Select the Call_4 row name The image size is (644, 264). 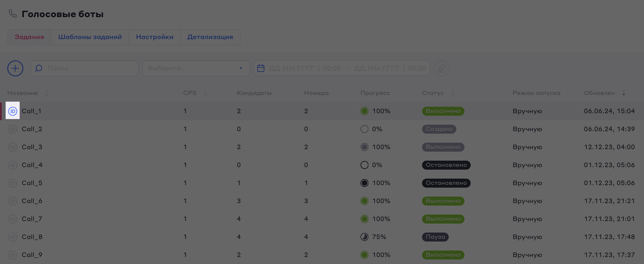point(32,165)
